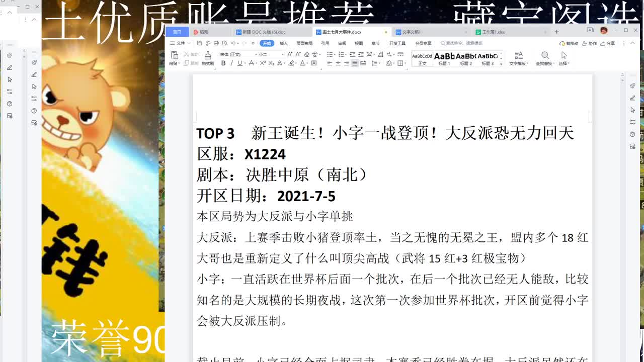Open the Find and Replace (查找替换) magnifier

click(545, 58)
